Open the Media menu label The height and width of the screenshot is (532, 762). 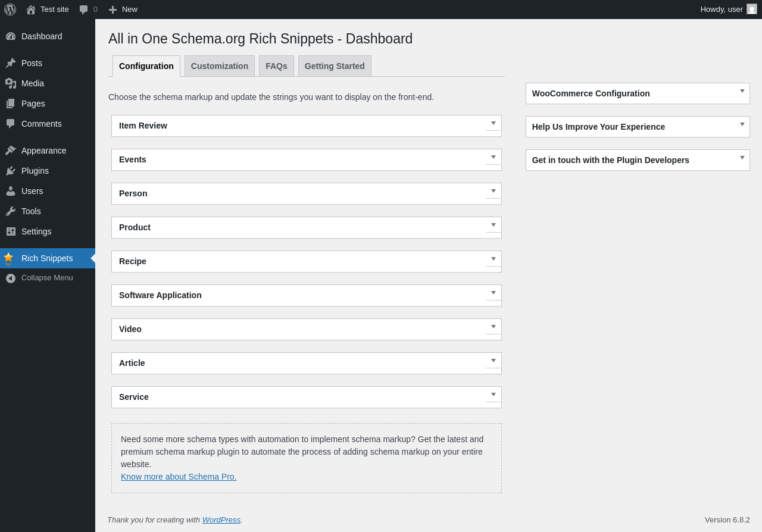33,83
